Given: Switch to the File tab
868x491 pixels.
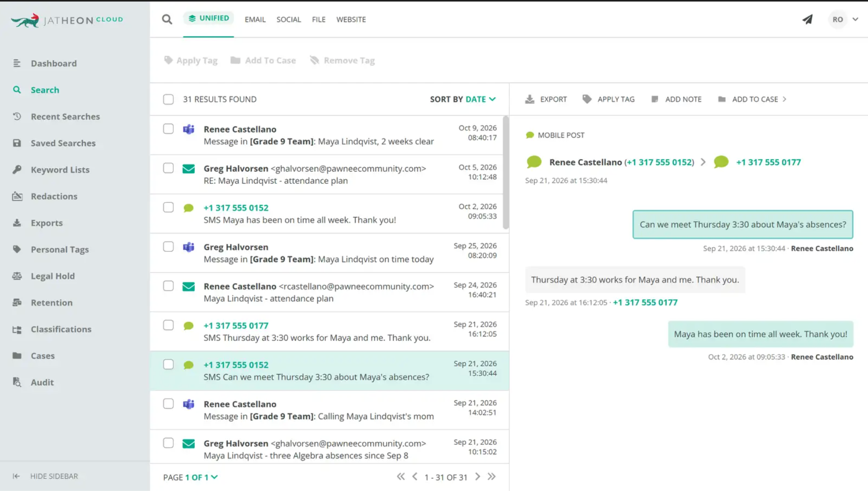Looking at the screenshot, I should click(319, 19).
